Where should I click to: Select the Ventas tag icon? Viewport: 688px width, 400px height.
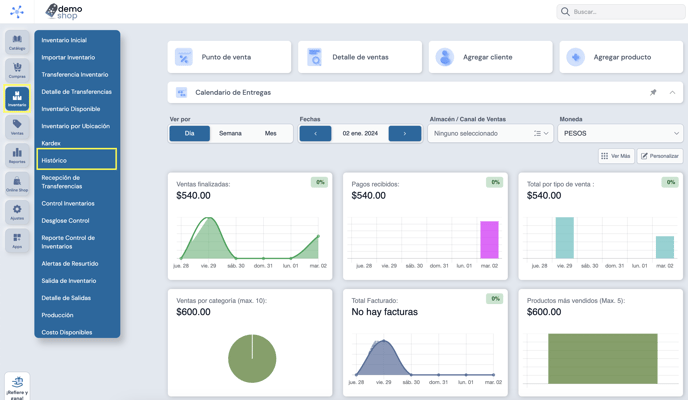click(x=17, y=127)
